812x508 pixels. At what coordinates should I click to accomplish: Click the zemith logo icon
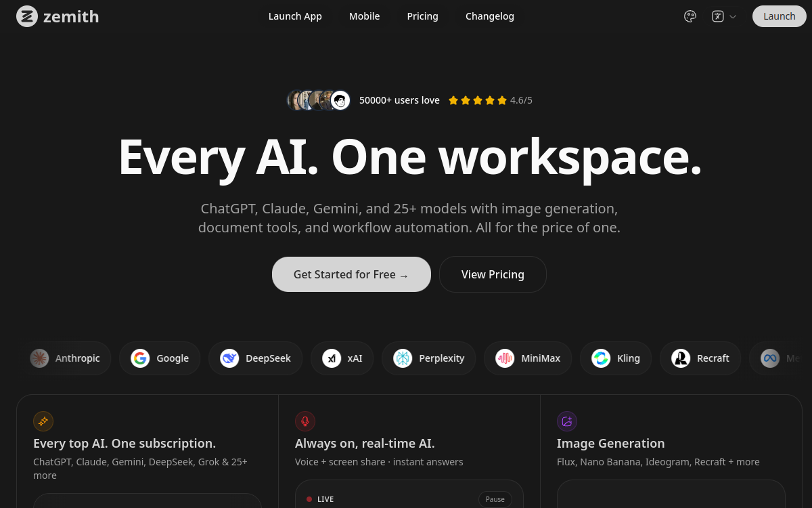tap(27, 16)
